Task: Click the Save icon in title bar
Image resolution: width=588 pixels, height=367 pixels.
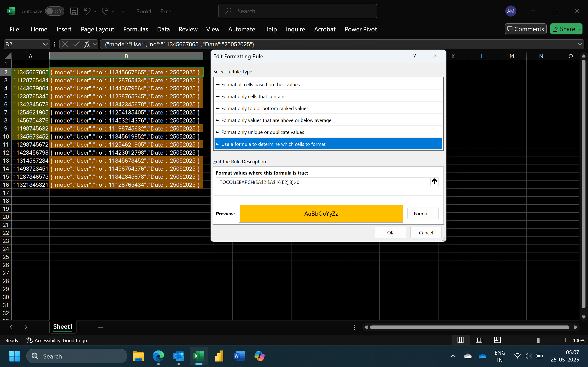Action: (74, 11)
